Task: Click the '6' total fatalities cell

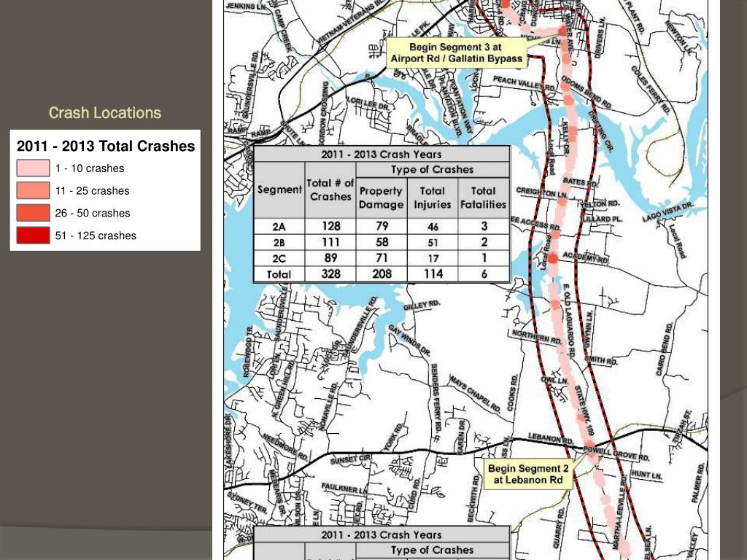Action: tap(484, 274)
